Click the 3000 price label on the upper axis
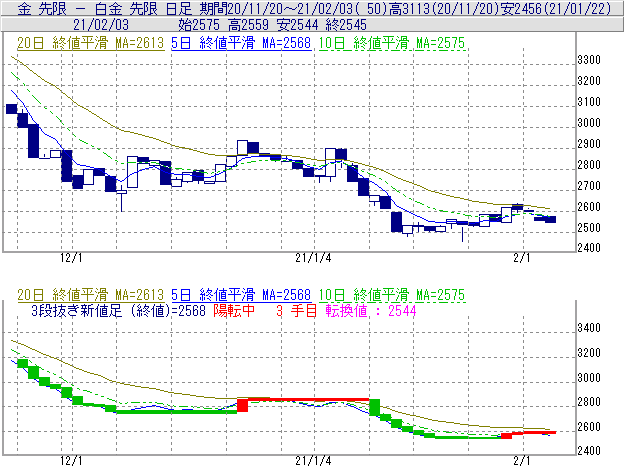The image size is (624, 473). pyautogui.click(x=589, y=123)
